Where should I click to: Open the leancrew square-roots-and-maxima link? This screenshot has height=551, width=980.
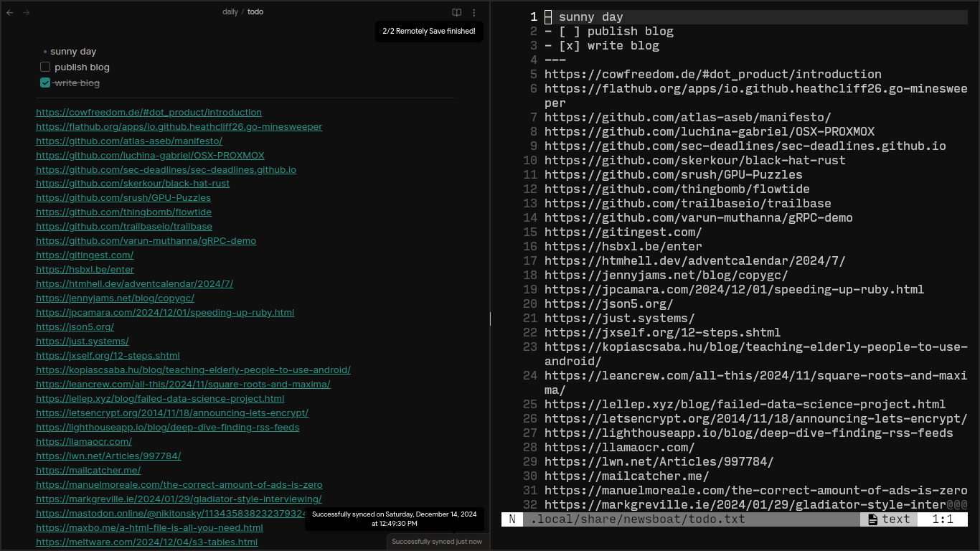pos(183,384)
